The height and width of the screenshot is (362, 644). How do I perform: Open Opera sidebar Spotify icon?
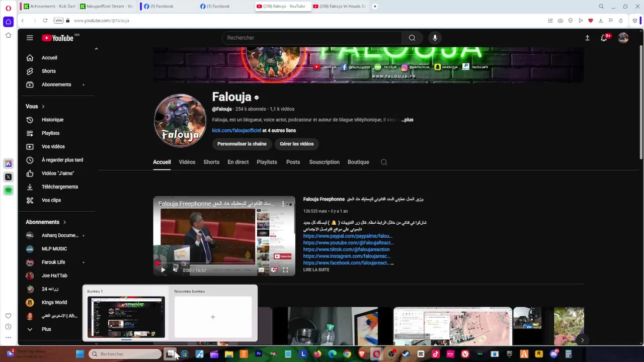pos(8,191)
